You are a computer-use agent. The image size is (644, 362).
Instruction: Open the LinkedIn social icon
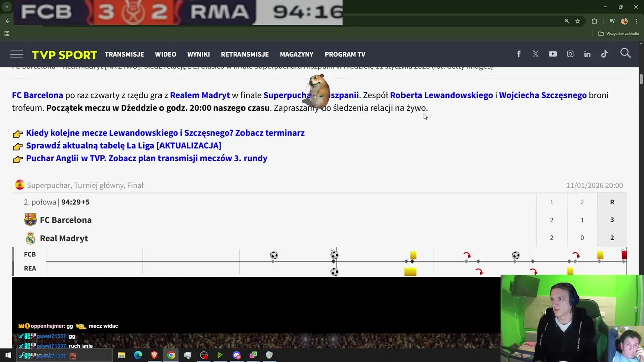[x=587, y=54]
